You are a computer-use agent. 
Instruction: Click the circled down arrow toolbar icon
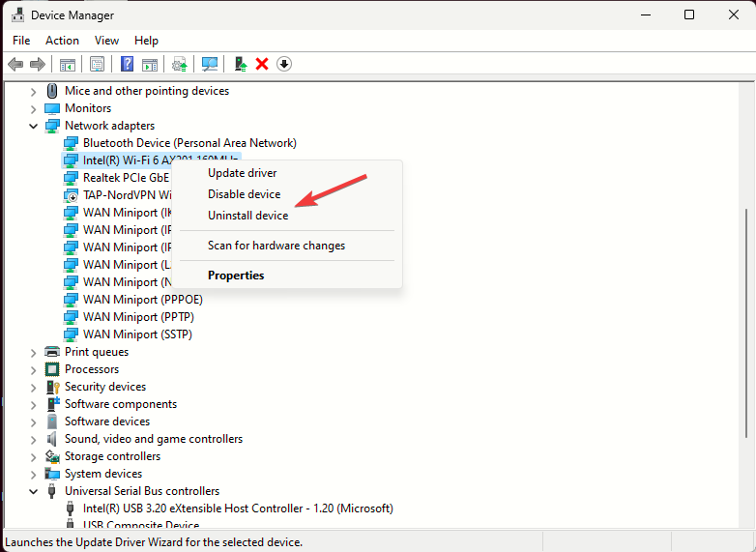pos(284,64)
